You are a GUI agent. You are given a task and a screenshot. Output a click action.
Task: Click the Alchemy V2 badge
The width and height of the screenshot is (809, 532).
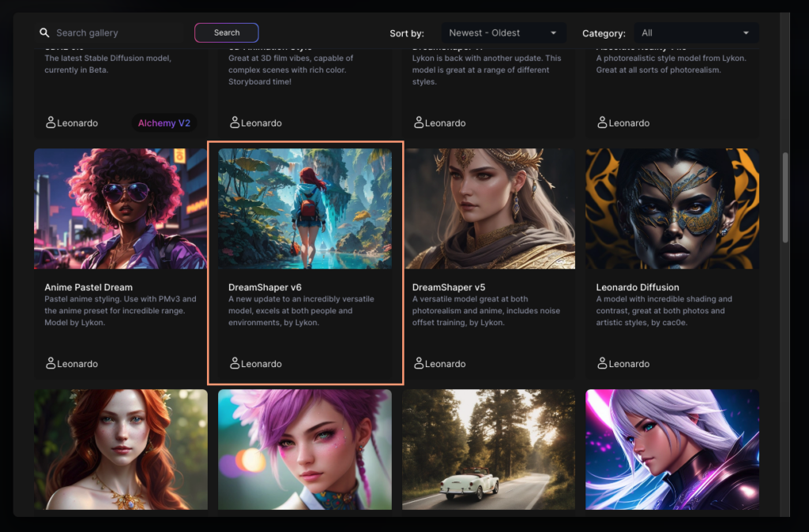pos(164,123)
